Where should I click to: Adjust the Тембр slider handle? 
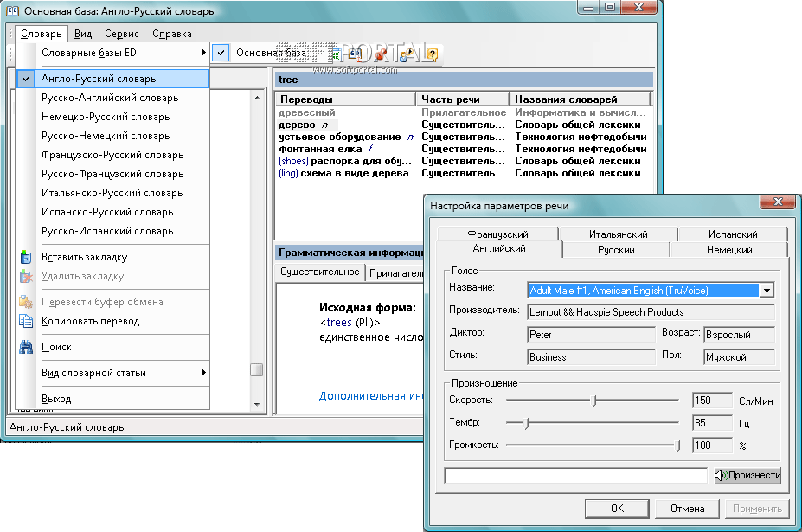click(x=526, y=423)
